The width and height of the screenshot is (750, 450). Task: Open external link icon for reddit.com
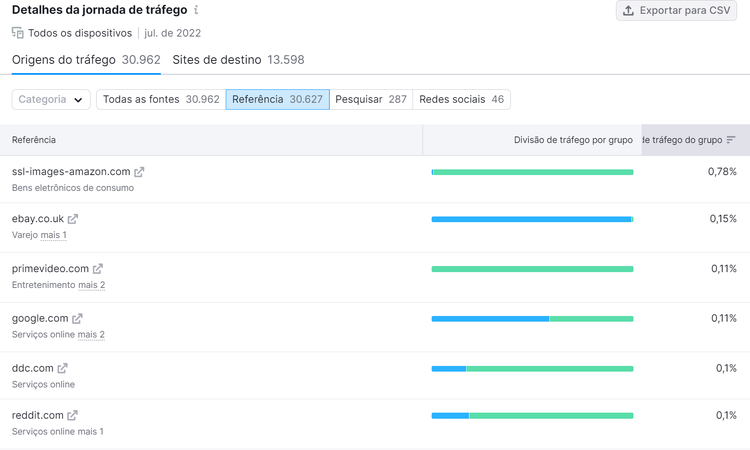point(73,416)
